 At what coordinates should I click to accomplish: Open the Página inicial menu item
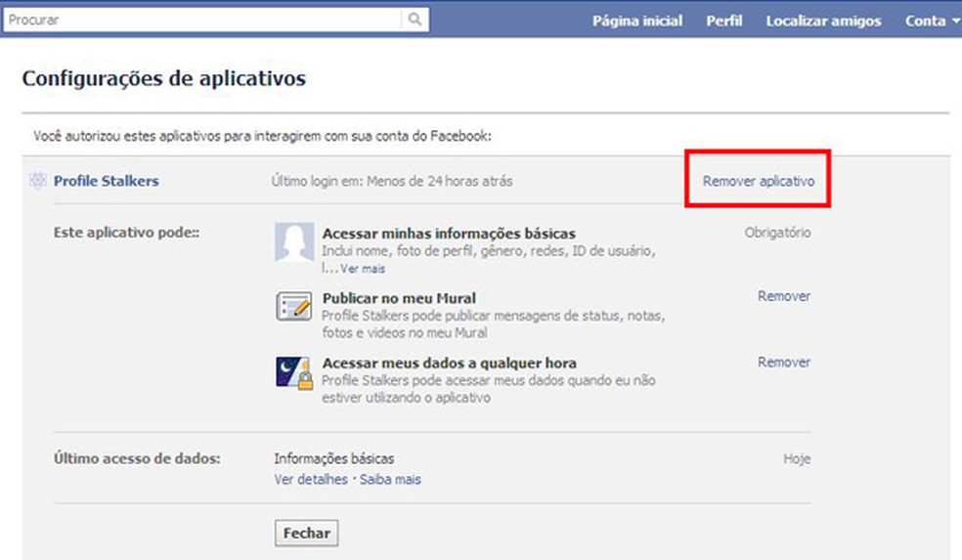click(x=636, y=21)
